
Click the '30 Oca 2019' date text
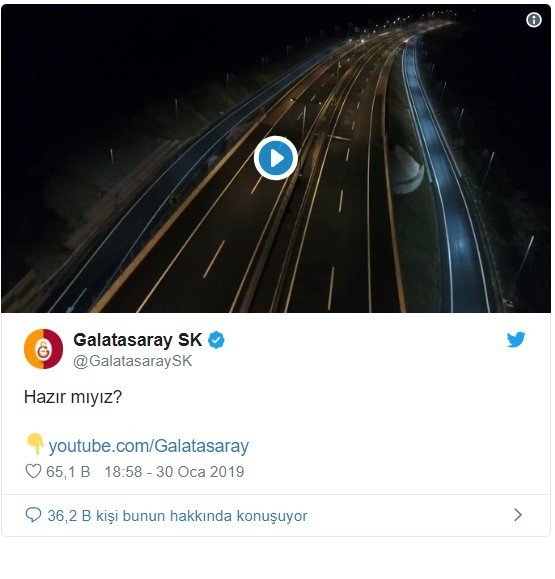(x=200, y=472)
